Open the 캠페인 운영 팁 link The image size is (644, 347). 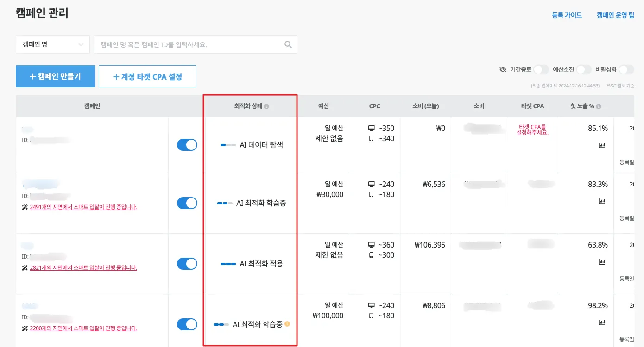[x=615, y=15]
